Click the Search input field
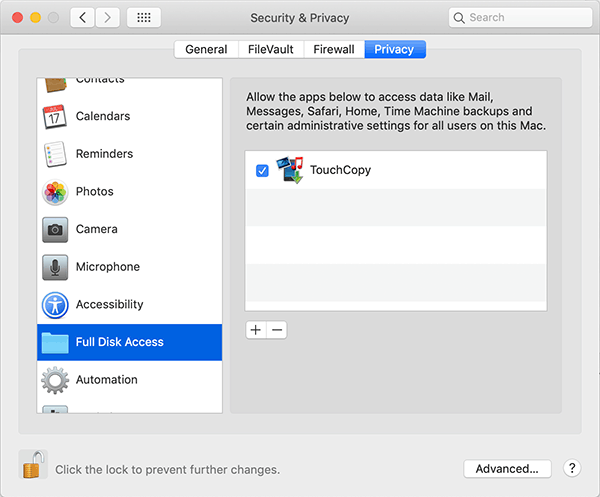The width and height of the screenshot is (600, 497). click(x=520, y=18)
